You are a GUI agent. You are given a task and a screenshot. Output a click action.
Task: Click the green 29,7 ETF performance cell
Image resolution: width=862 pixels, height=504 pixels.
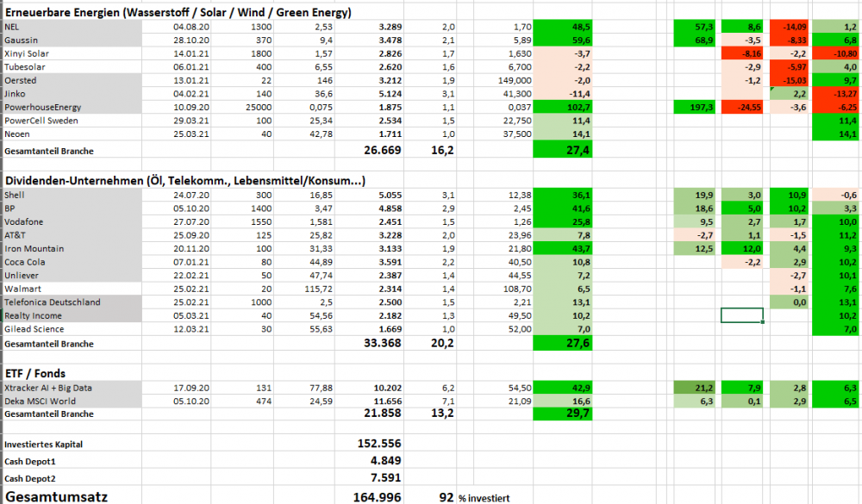tap(562, 414)
